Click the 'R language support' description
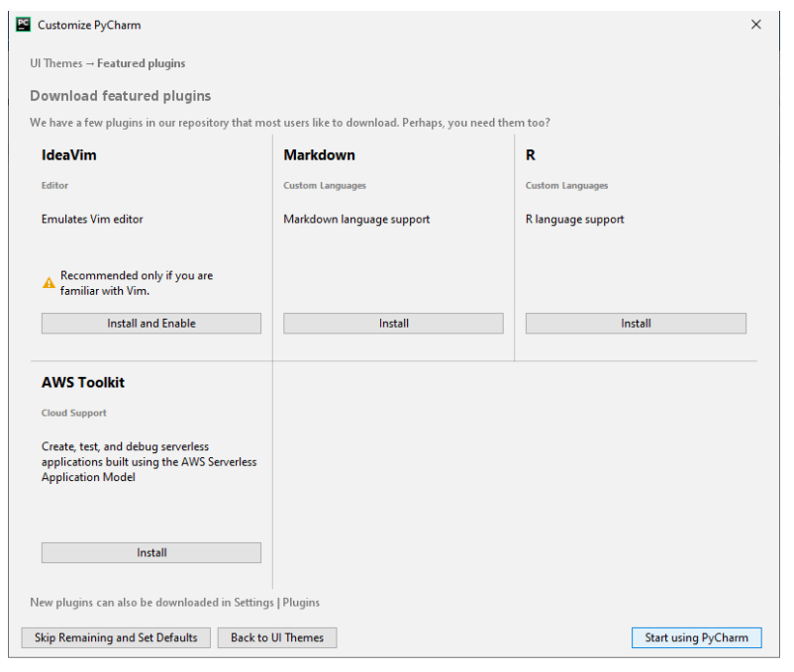This screenshot has height=672, width=794. point(575,219)
